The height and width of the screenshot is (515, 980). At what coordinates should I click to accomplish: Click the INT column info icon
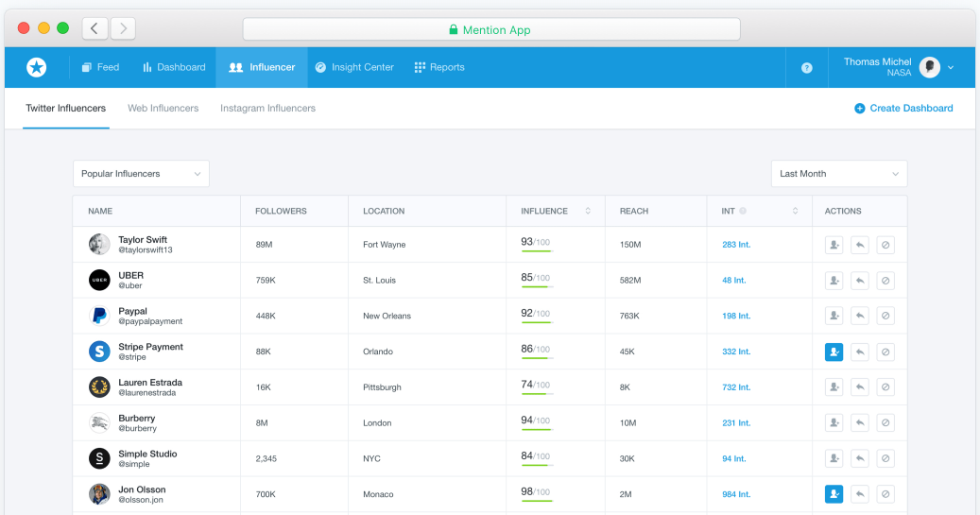point(743,212)
